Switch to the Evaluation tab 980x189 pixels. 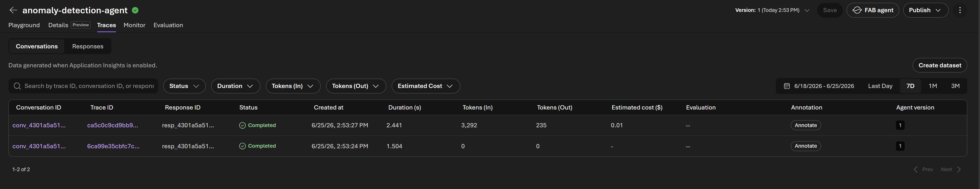click(x=168, y=25)
